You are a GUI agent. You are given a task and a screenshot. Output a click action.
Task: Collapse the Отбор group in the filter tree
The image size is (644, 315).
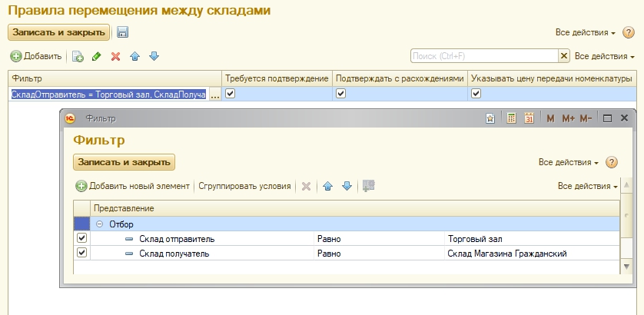[99, 224]
